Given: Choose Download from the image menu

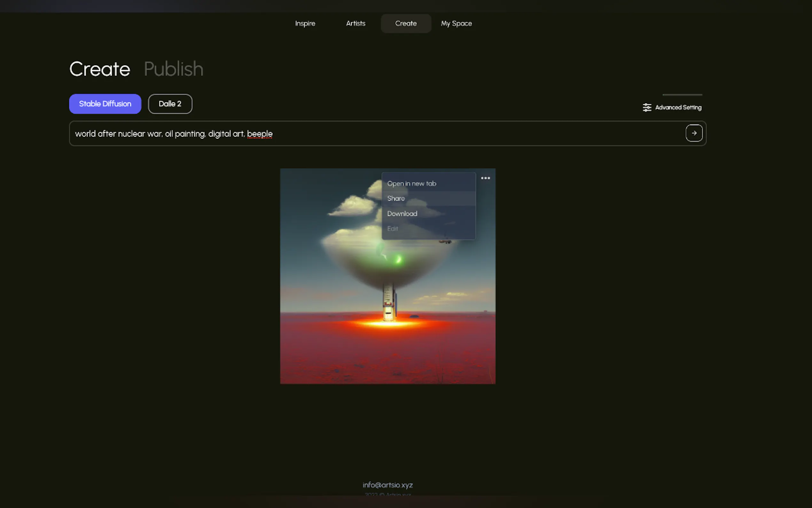Looking at the screenshot, I should (x=402, y=214).
